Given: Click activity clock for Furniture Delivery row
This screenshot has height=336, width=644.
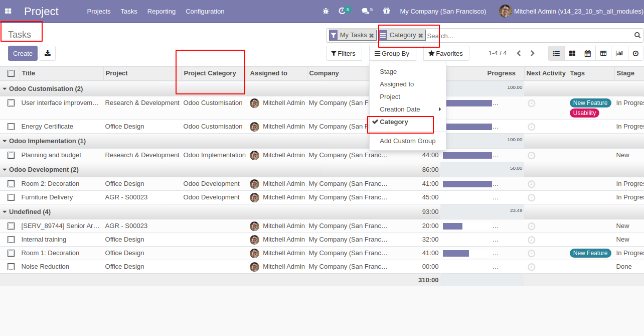Looking at the screenshot, I should click(532, 198).
